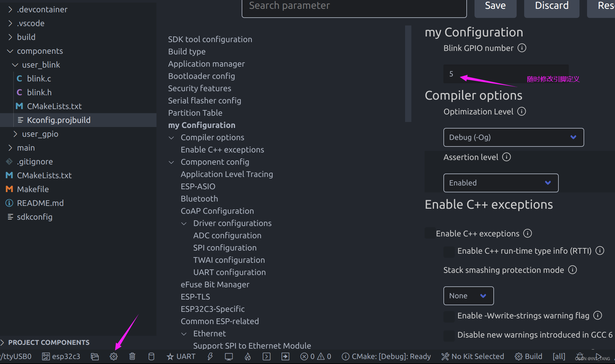Click No Kit Selected tools item
615x364 pixels.
(x=473, y=356)
